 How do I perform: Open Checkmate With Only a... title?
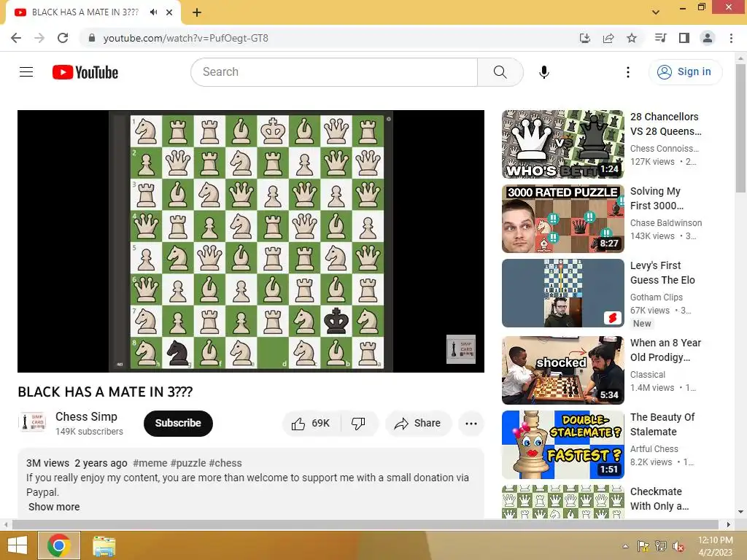tap(659, 499)
